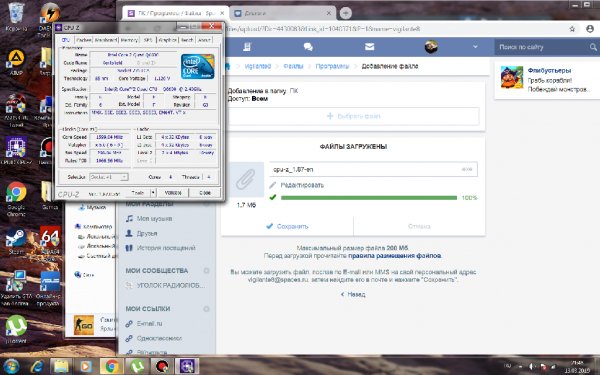
Task: Click the Назад back link
Action: point(353,294)
